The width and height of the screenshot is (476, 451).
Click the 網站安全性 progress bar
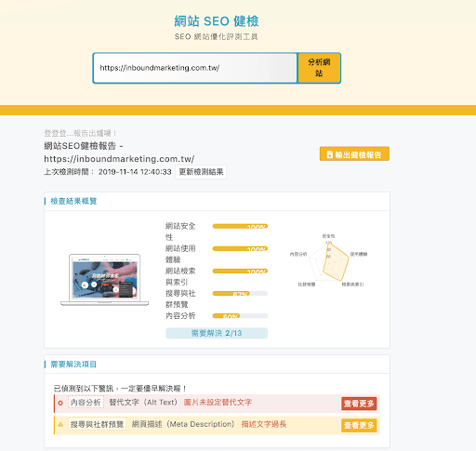point(240,226)
